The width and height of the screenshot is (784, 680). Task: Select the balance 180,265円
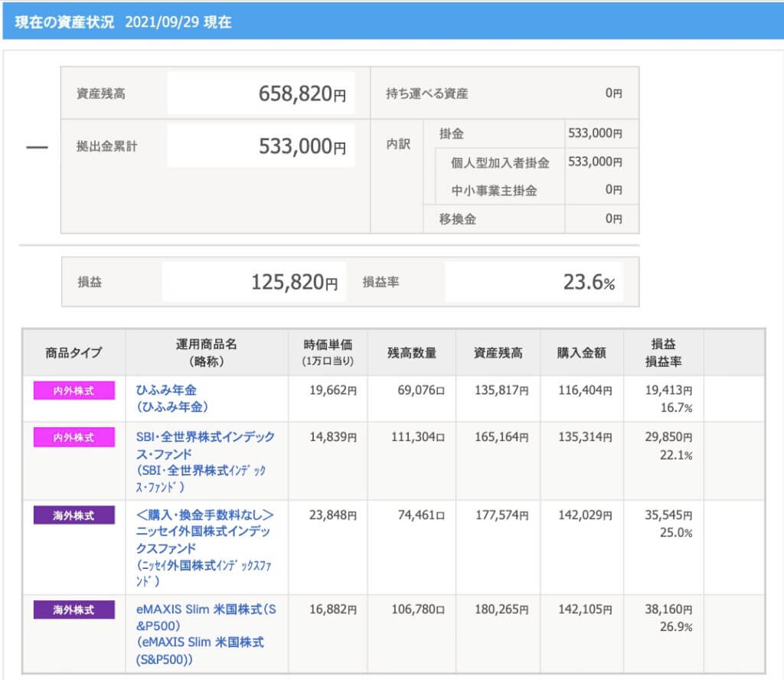coord(501,609)
